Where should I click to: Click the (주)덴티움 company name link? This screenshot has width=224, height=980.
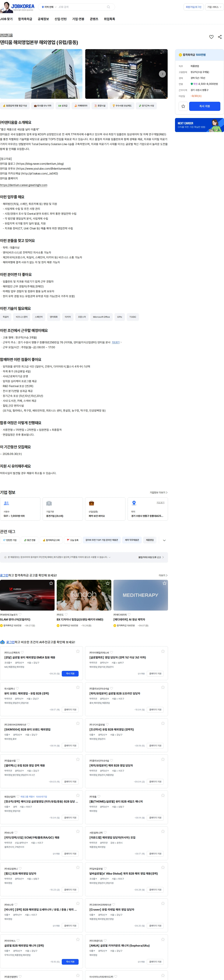click(6, 35)
